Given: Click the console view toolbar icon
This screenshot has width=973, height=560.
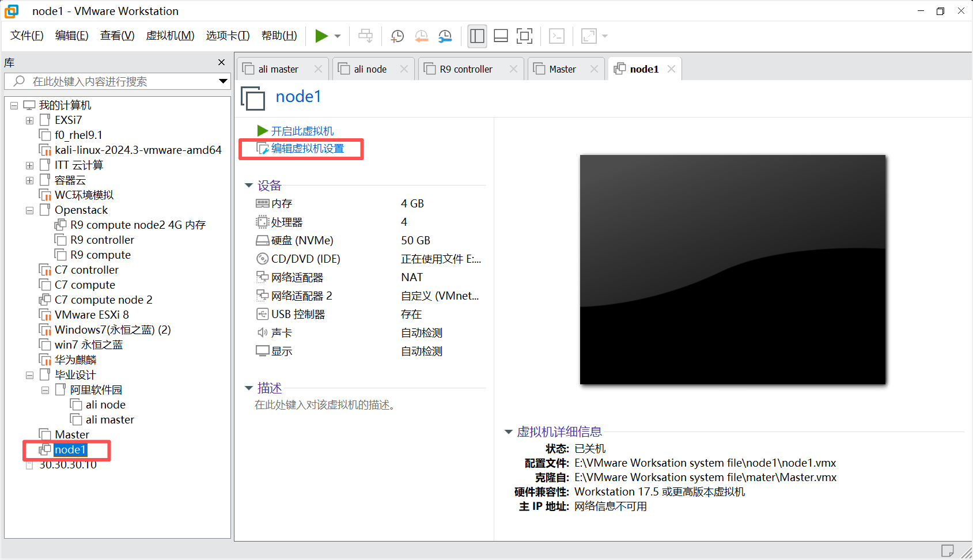Looking at the screenshot, I should click(x=556, y=36).
